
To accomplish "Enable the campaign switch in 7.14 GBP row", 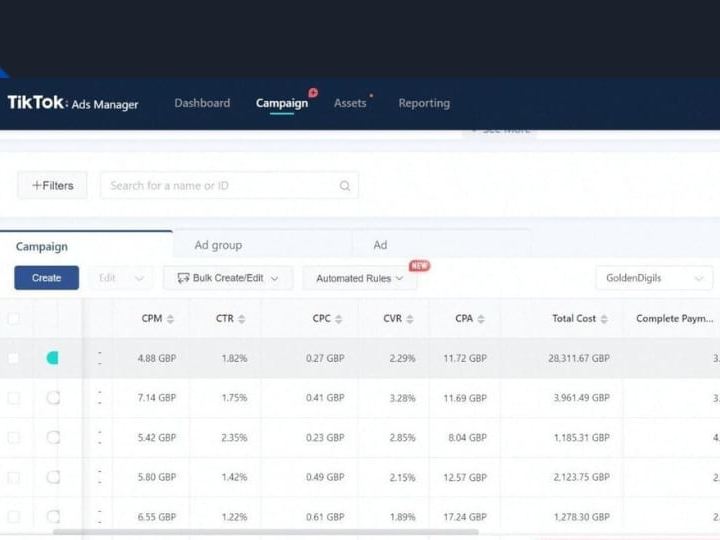I will 53,398.
